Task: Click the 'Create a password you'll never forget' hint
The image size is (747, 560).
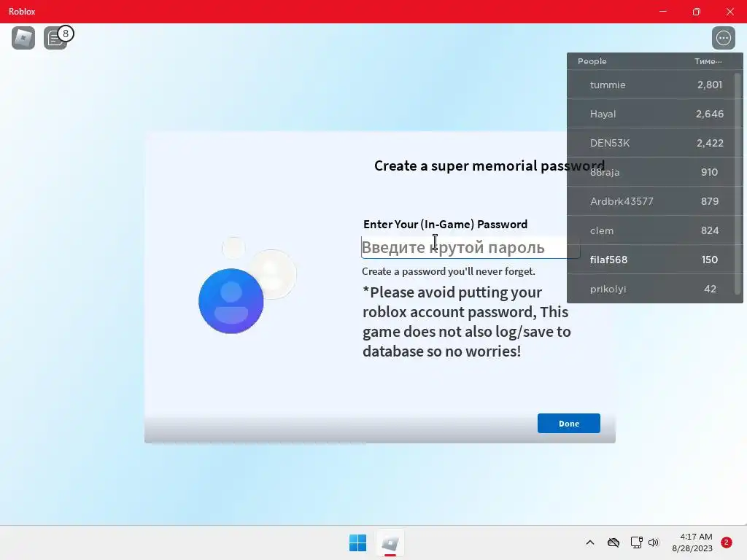Action: click(449, 271)
